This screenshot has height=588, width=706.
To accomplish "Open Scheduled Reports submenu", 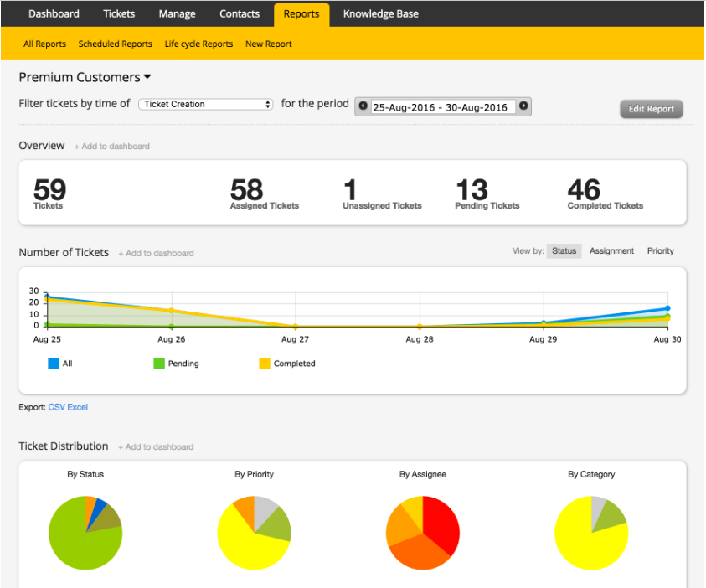I will (x=116, y=44).
